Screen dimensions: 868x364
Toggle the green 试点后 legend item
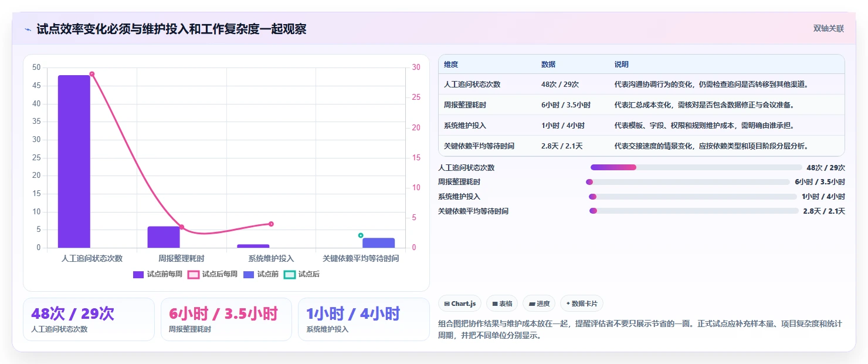tap(301, 274)
